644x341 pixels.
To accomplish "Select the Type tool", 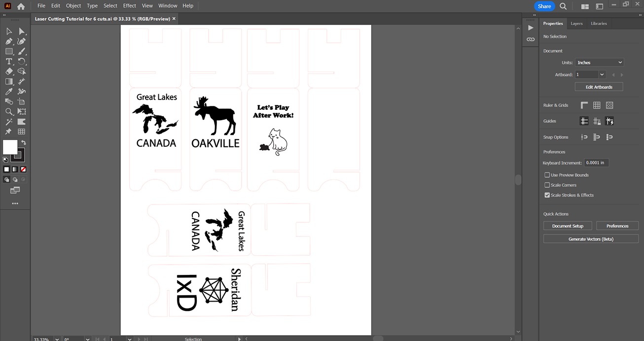I will [9, 62].
